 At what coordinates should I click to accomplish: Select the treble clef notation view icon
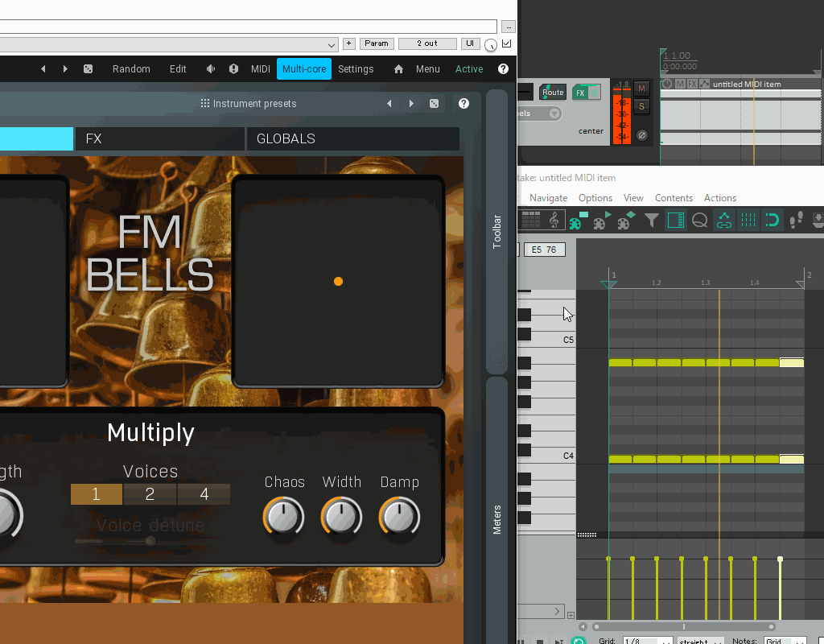click(554, 221)
